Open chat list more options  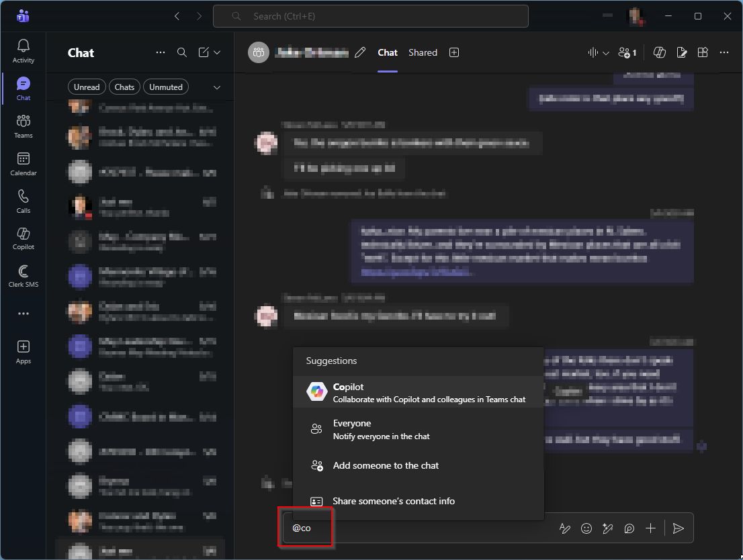[x=161, y=52]
